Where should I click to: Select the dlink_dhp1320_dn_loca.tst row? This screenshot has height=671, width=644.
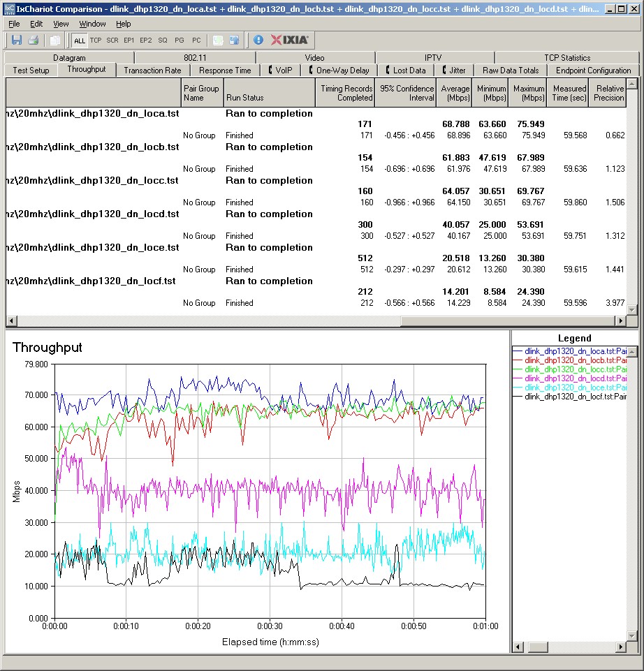[x=316, y=113]
